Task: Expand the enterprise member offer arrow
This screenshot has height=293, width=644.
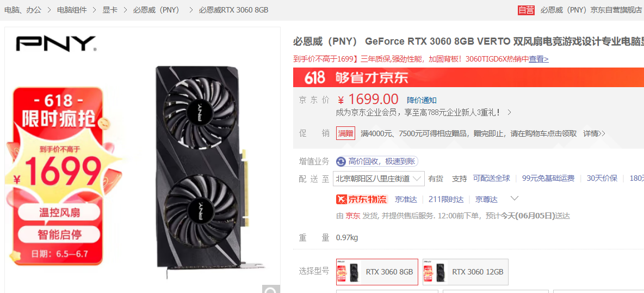Action: coord(509,112)
